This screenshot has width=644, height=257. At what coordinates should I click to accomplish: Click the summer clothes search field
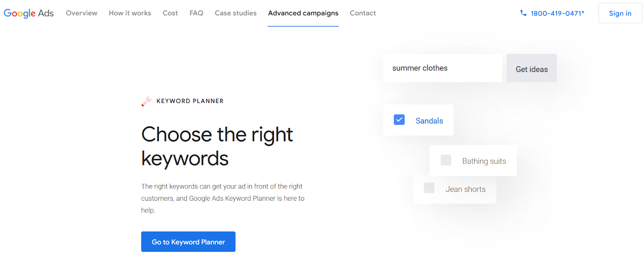pyautogui.click(x=442, y=68)
